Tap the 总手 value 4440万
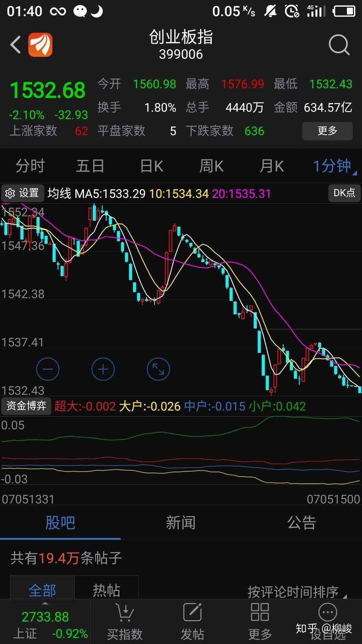Screen dimensions: 362x644 coord(245,108)
